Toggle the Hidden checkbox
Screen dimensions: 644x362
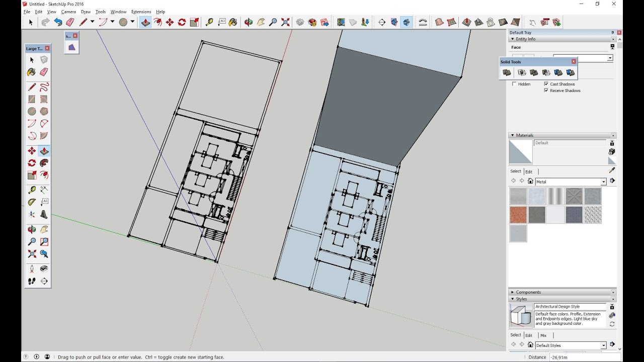pyautogui.click(x=514, y=84)
